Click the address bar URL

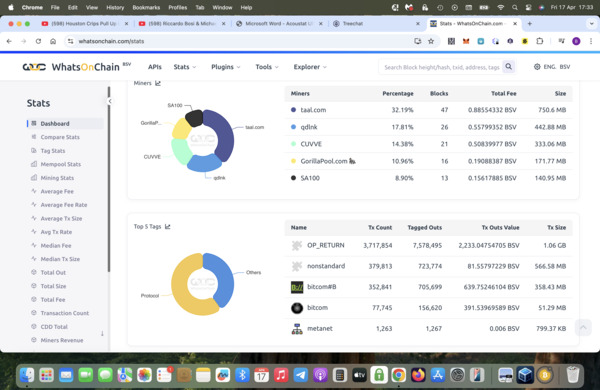111,41
